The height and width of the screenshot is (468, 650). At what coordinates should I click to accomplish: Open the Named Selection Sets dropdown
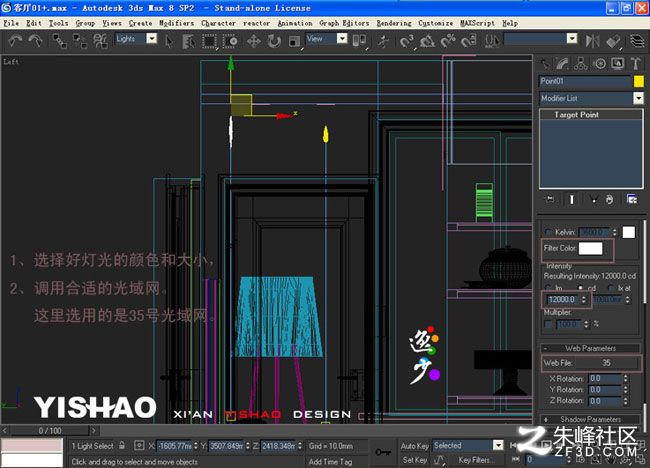coord(572,39)
